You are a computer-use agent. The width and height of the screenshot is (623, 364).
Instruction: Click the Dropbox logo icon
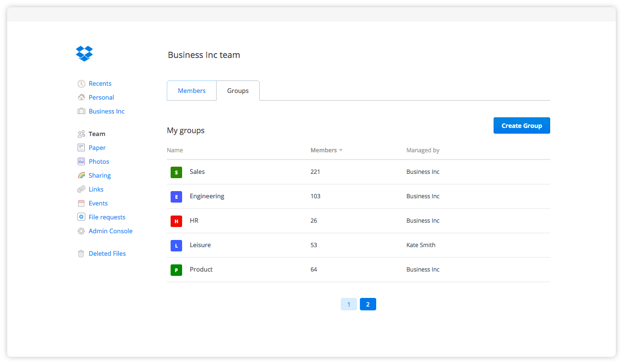(84, 54)
